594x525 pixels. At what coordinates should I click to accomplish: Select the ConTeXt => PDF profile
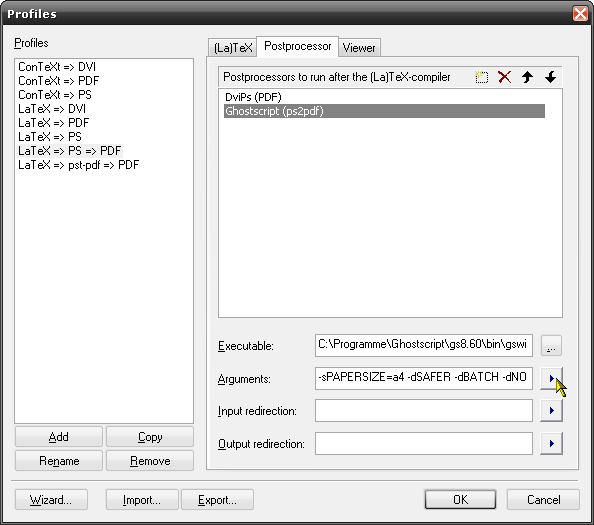pos(59,81)
